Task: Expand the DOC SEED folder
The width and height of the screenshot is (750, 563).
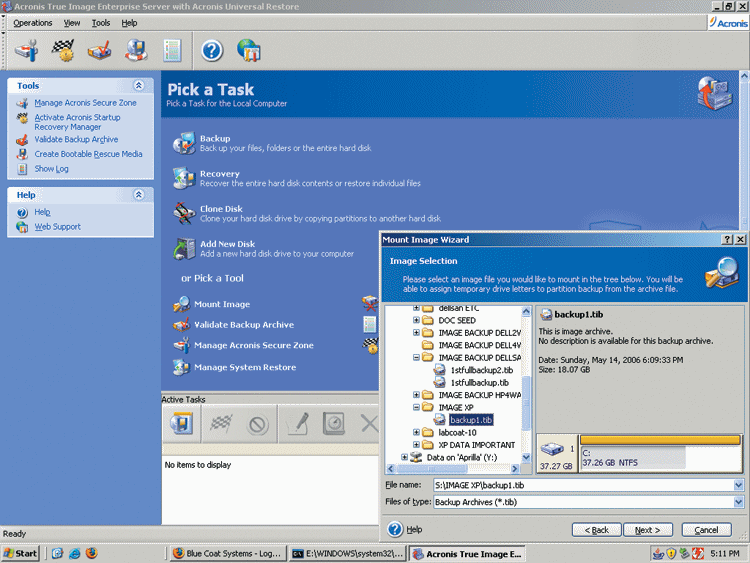Action: 416,320
